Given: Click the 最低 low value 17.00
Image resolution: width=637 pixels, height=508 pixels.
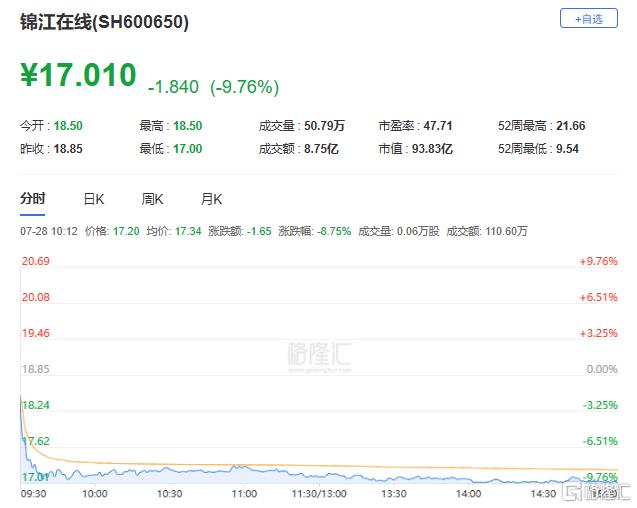Looking at the screenshot, I should (188, 149).
